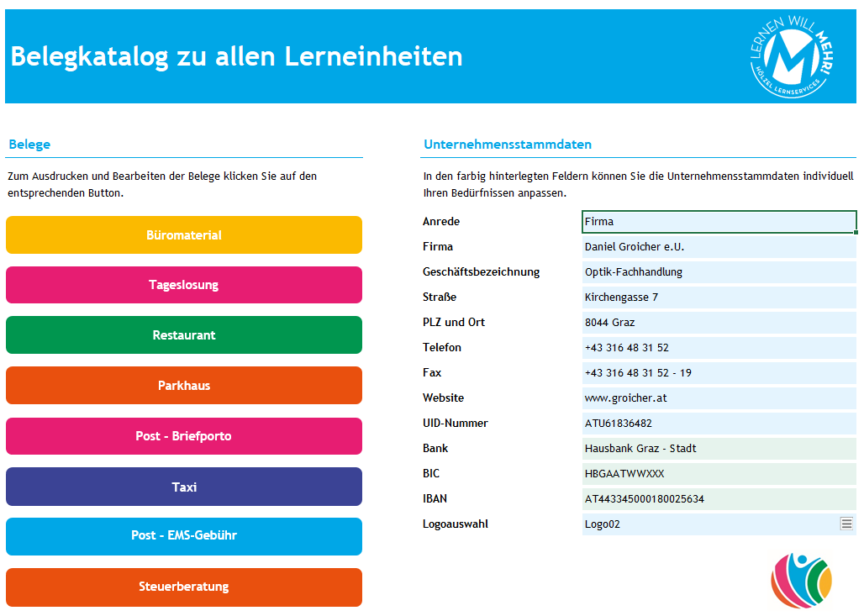Open the Logoauswahl dropdown list icon

coord(846,524)
